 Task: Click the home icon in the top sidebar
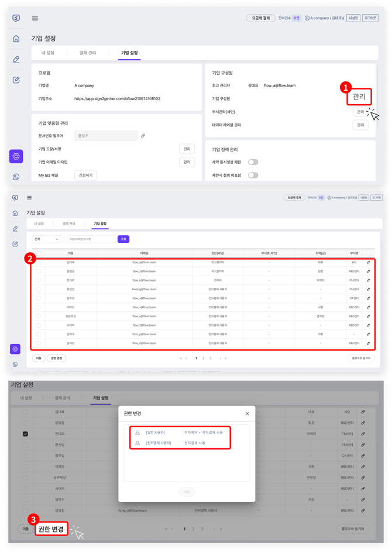pos(16,39)
